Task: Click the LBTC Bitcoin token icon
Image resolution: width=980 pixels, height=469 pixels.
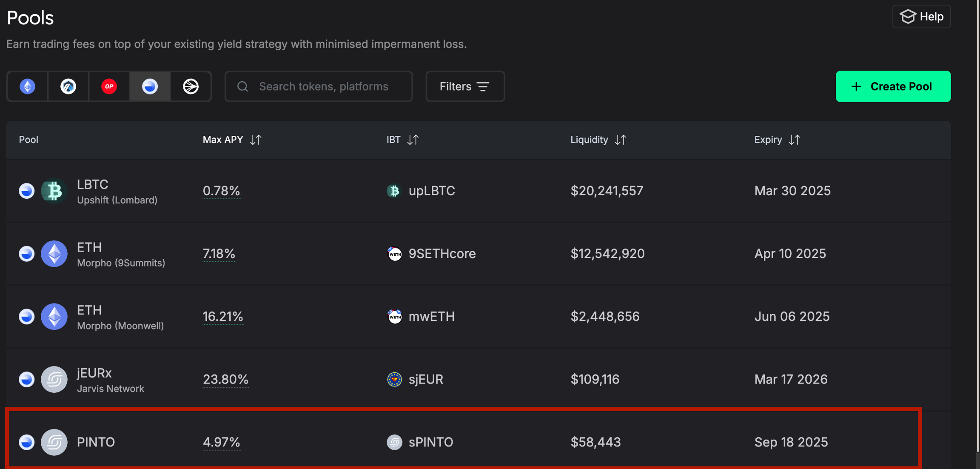Action: coord(54,191)
